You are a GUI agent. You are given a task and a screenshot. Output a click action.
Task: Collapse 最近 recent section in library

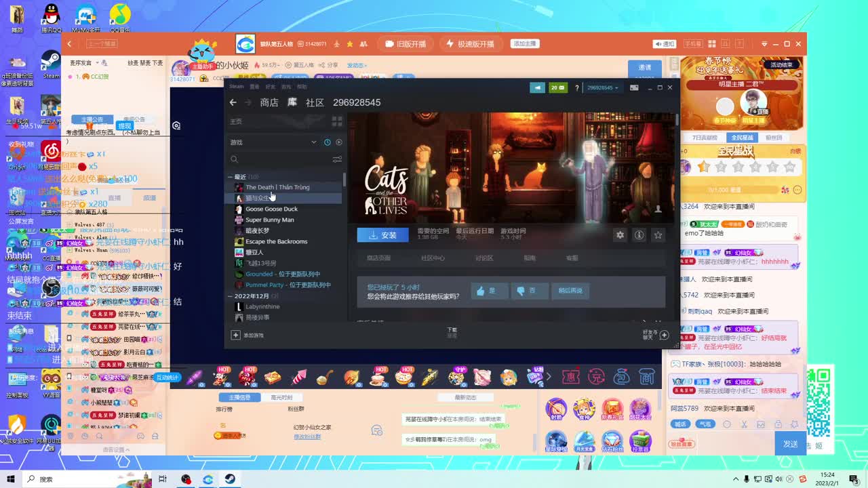[x=231, y=177]
